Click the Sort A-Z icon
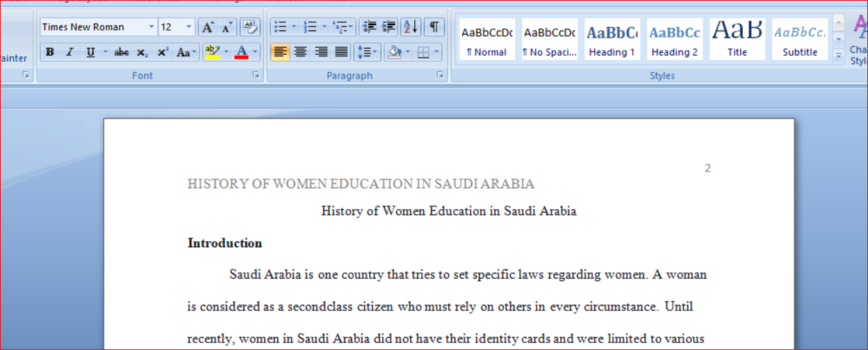This screenshot has width=868, height=350. click(x=411, y=27)
